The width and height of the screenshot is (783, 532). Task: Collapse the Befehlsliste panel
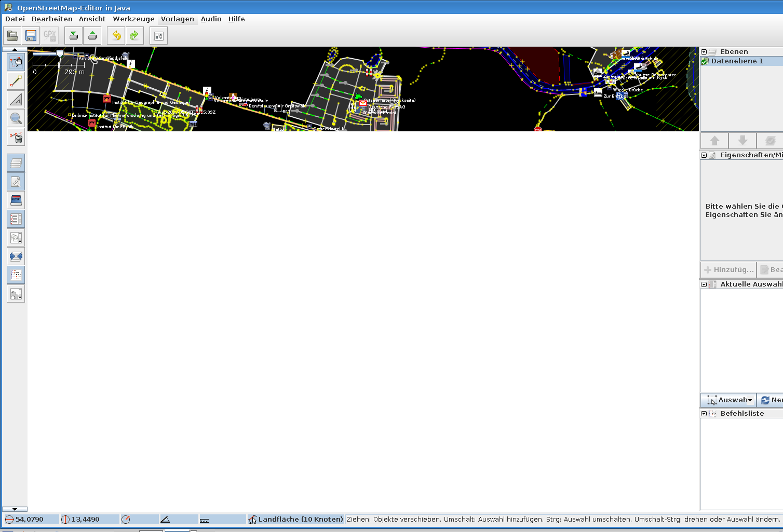point(704,414)
